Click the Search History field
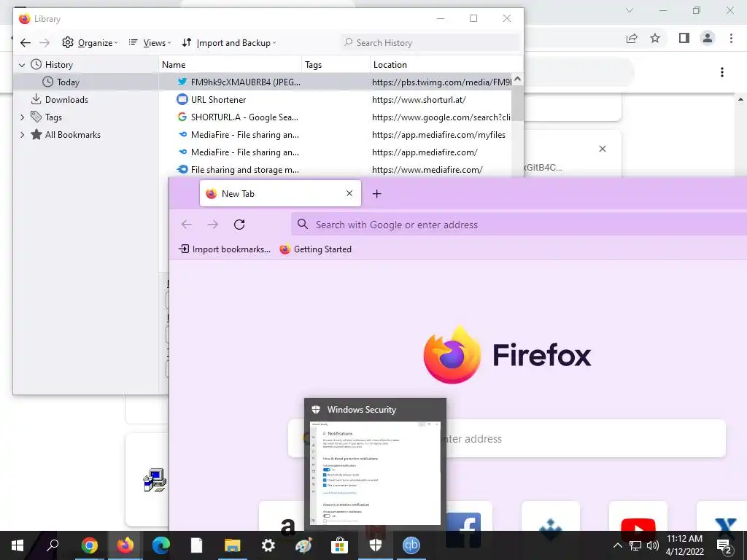747x560 pixels. pos(431,43)
